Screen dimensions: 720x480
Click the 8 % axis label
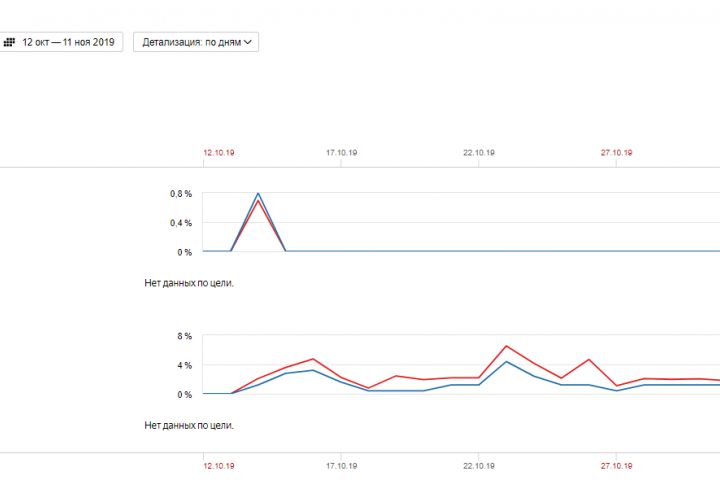(x=185, y=336)
